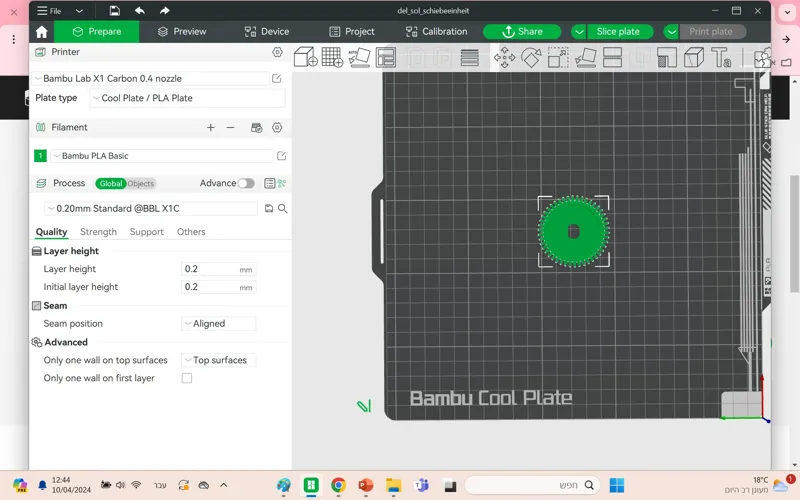The width and height of the screenshot is (800, 500).
Task: Click the Print plate button
Action: (713, 32)
